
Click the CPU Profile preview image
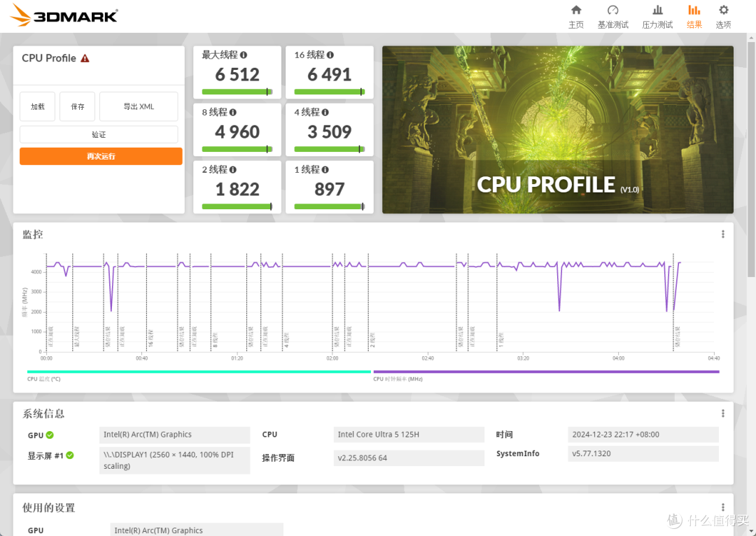(558, 129)
